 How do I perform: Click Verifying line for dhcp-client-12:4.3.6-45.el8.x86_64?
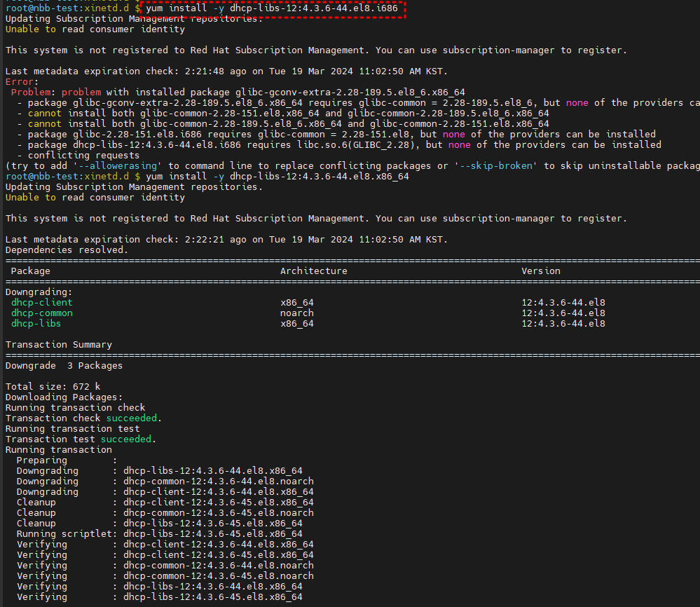coord(165,554)
